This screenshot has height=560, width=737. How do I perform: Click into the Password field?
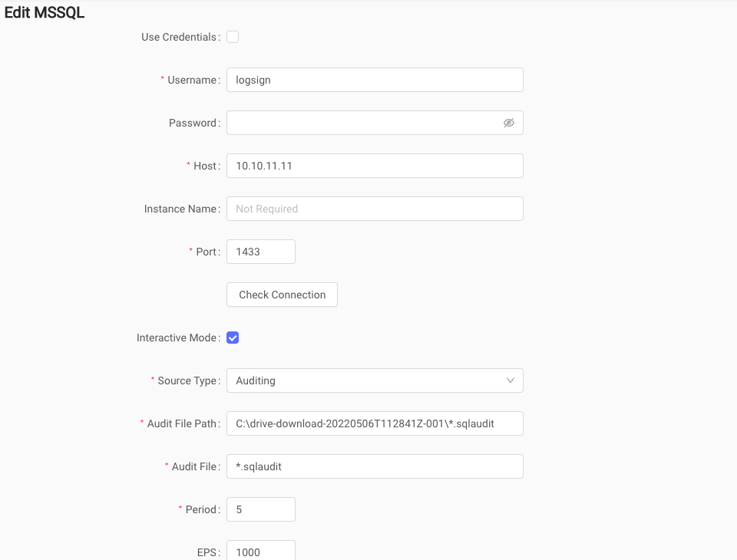(375, 123)
